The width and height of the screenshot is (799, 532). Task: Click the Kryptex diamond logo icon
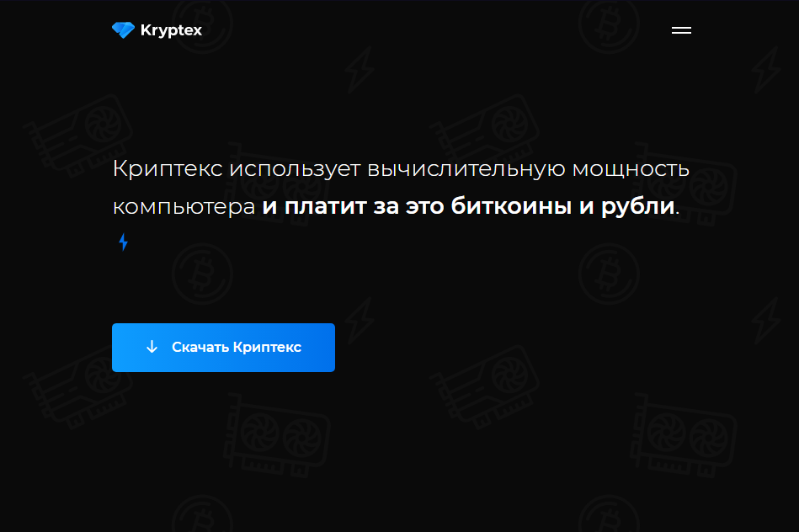point(123,30)
